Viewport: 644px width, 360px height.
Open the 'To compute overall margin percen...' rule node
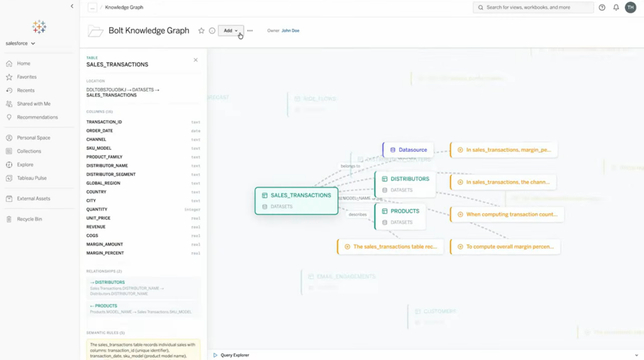(506, 247)
